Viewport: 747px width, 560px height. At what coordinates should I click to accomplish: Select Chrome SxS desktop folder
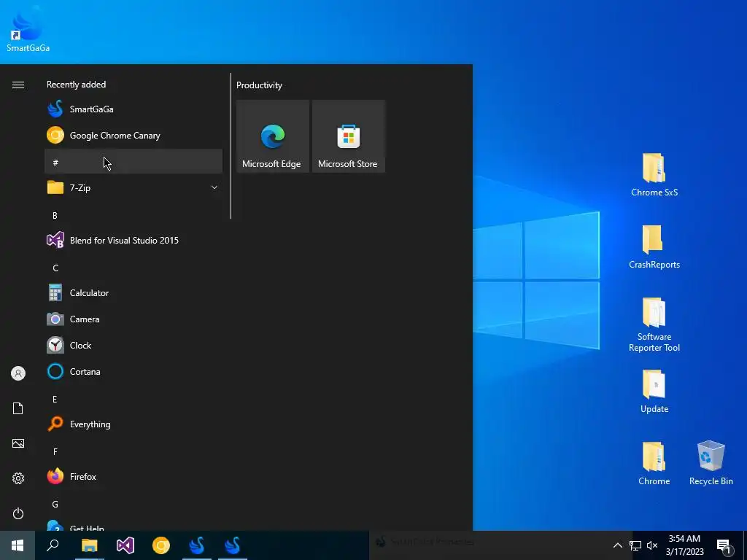pos(654,175)
